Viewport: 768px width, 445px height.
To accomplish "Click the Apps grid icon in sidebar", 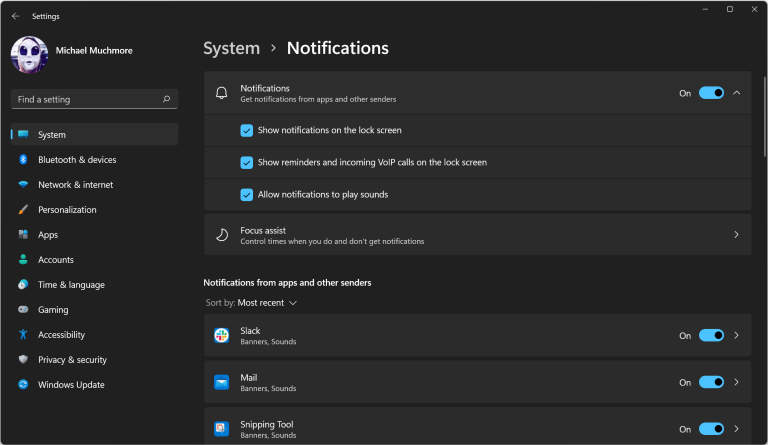I will [x=23, y=234].
